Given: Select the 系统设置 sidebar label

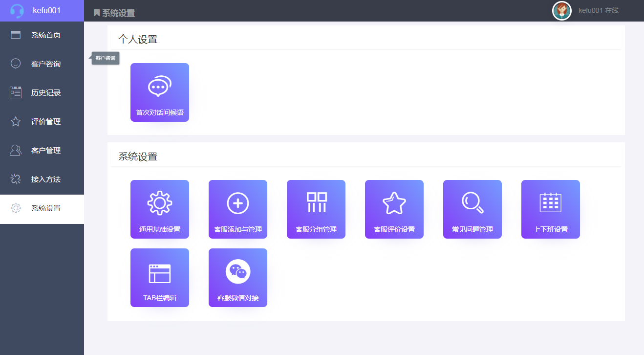Looking at the screenshot, I should (46, 208).
